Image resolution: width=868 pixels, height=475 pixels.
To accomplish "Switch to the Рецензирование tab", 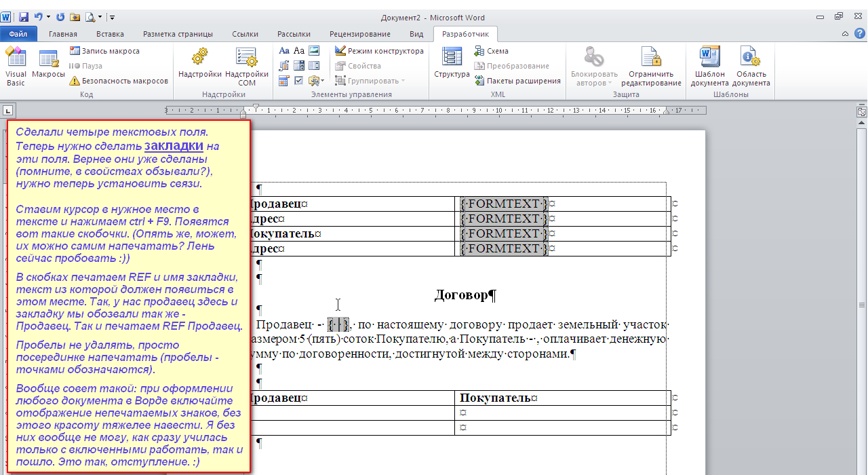I will (x=360, y=34).
